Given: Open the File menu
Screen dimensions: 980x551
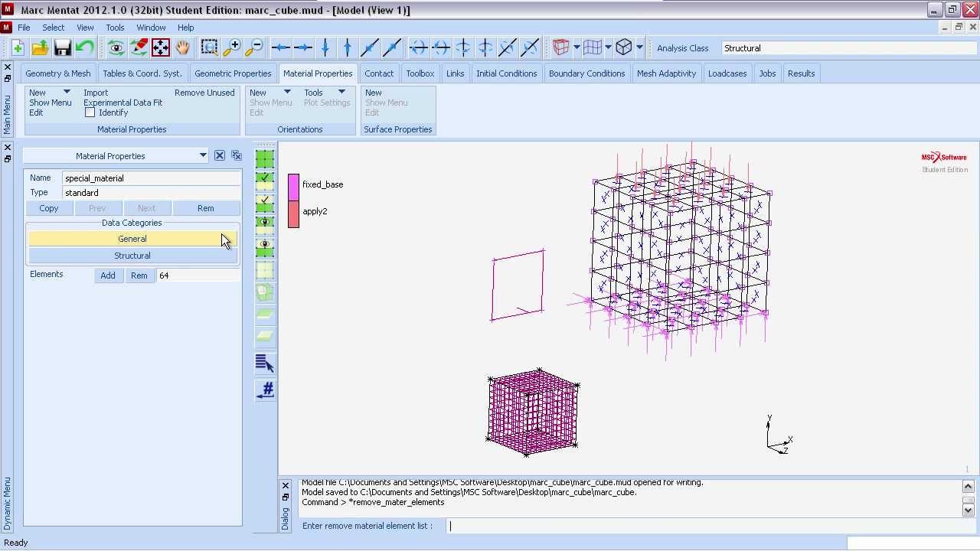Looking at the screenshot, I should (24, 28).
